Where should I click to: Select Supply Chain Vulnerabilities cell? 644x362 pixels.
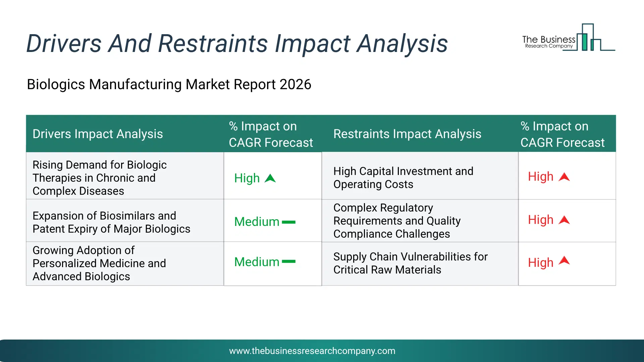420,263
